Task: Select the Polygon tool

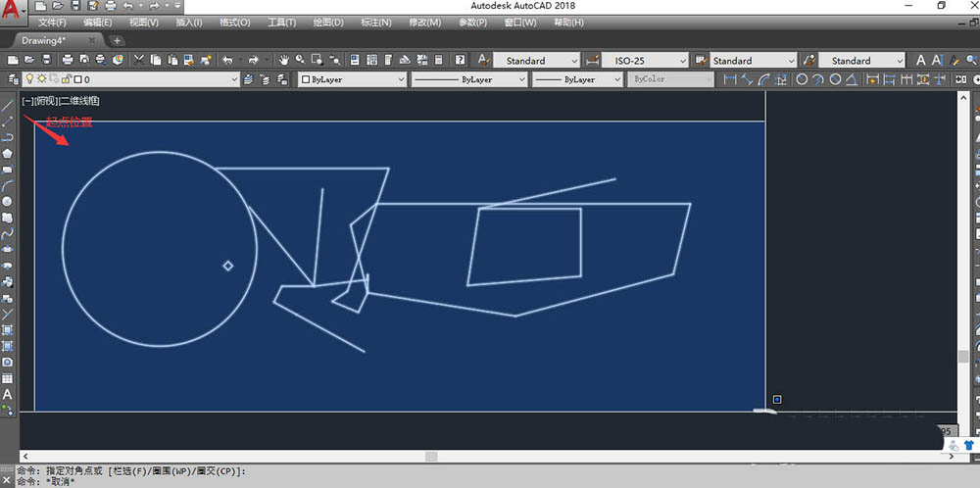Action: click(8, 154)
